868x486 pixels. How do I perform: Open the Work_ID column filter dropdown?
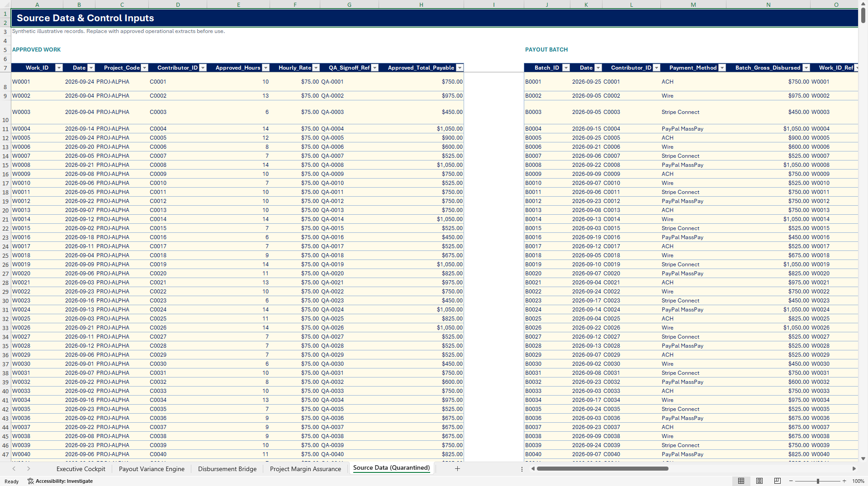(x=59, y=68)
